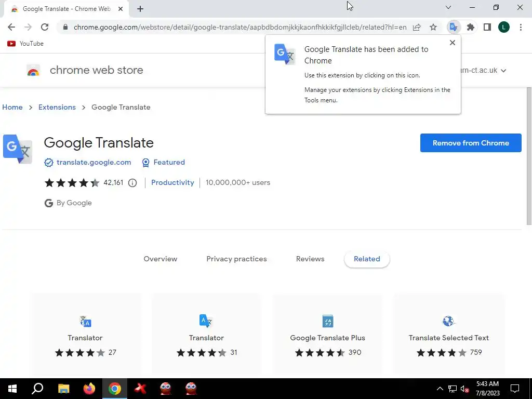532x399 pixels.
Task: Click the Chrome taskbar icon
Action: pos(115,389)
